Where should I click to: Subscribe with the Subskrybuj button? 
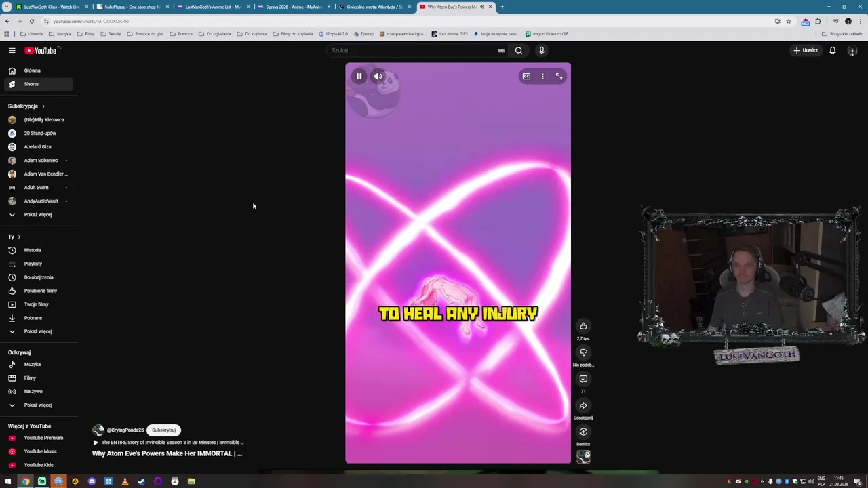[x=163, y=430]
